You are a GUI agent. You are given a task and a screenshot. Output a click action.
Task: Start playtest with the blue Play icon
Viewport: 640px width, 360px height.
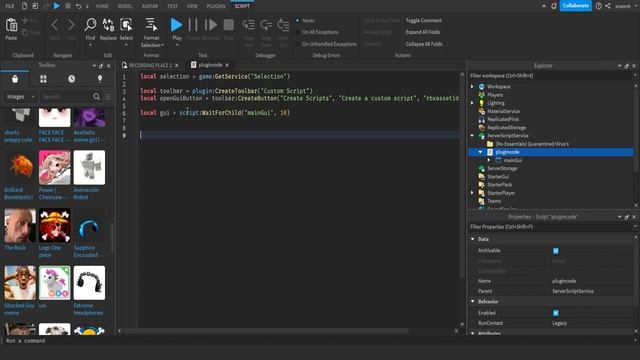pyautogui.click(x=176, y=25)
